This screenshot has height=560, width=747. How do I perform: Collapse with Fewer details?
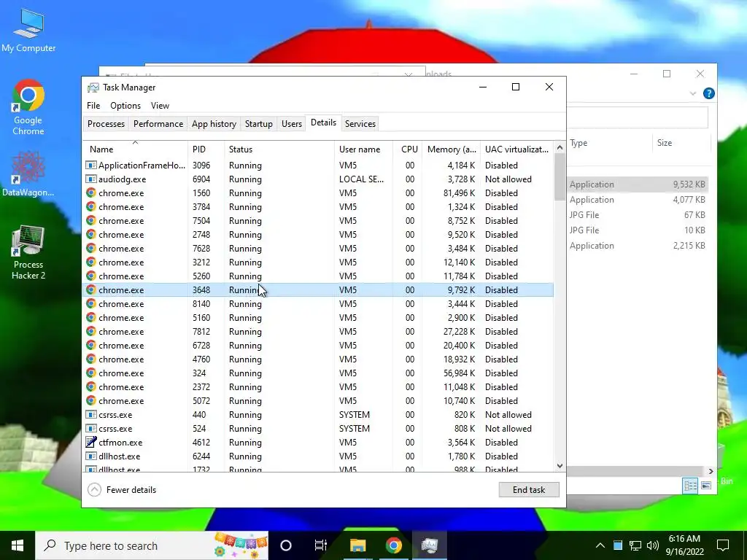pos(123,489)
